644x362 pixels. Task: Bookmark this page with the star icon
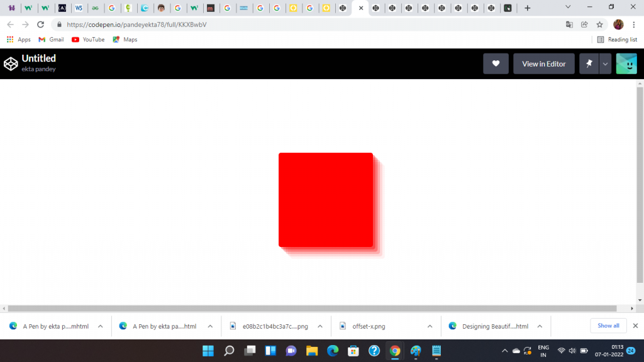[600, 25]
